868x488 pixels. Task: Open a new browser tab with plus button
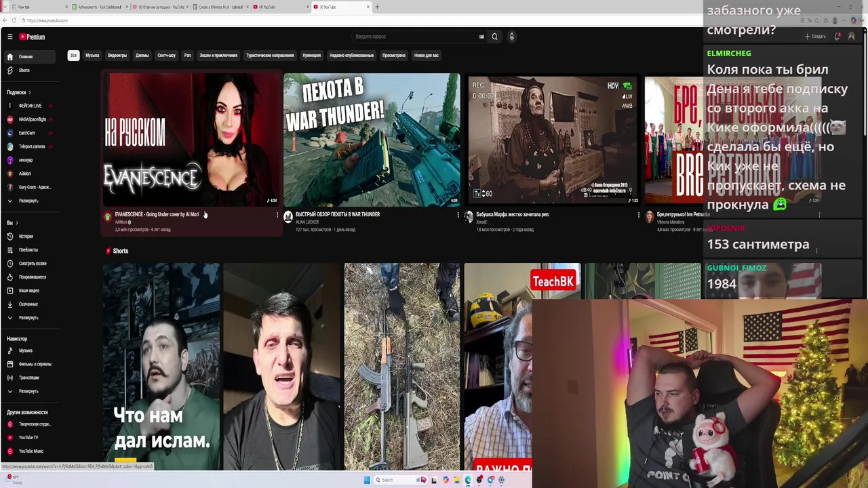pyautogui.click(x=377, y=7)
